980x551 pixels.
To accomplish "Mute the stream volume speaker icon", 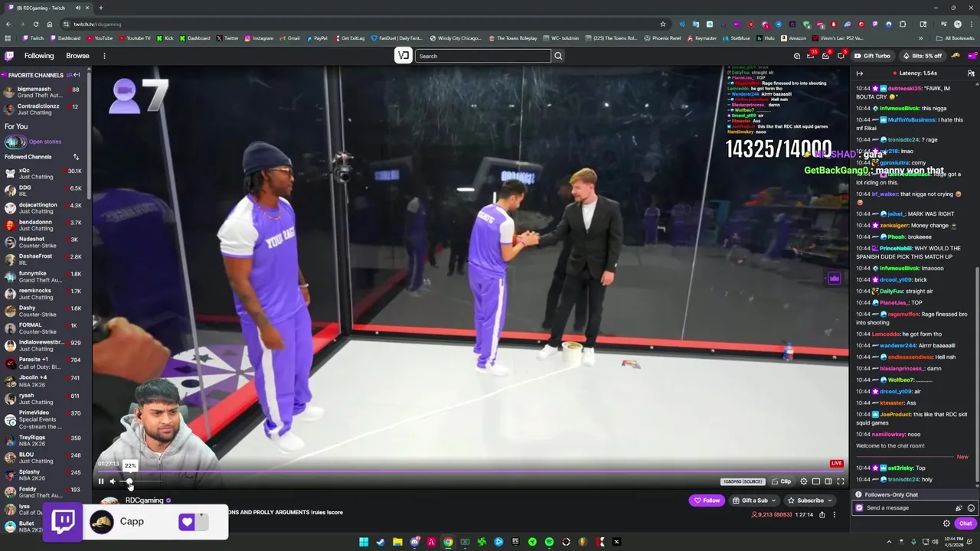I will [x=113, y=481].
